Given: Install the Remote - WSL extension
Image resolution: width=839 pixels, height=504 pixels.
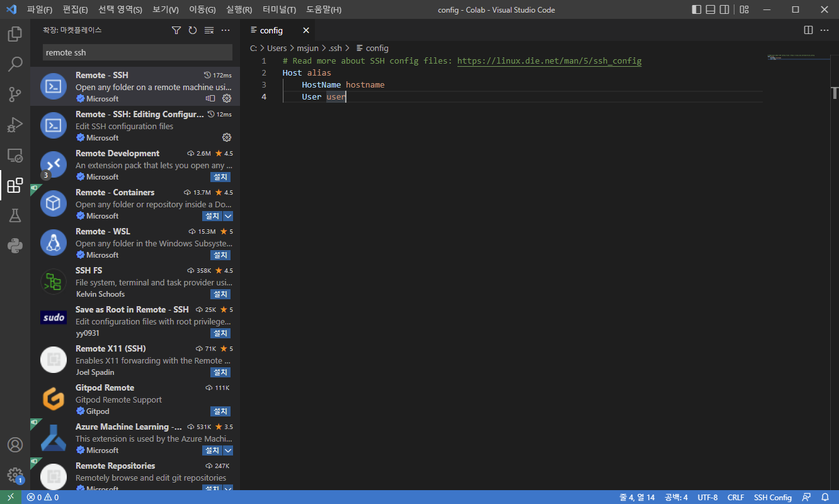Looking at the screenshot, I should click(220, 255).
